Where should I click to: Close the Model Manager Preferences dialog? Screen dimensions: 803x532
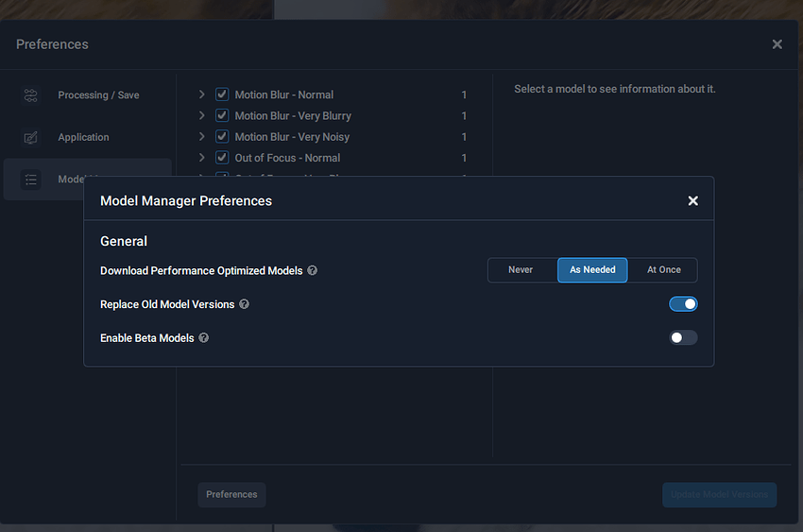(x=692, y=201)
